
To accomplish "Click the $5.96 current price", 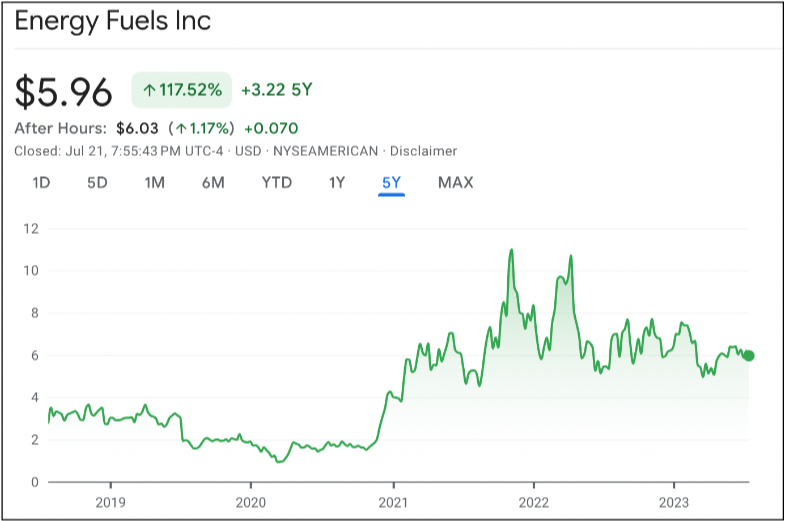I will 64,92.
